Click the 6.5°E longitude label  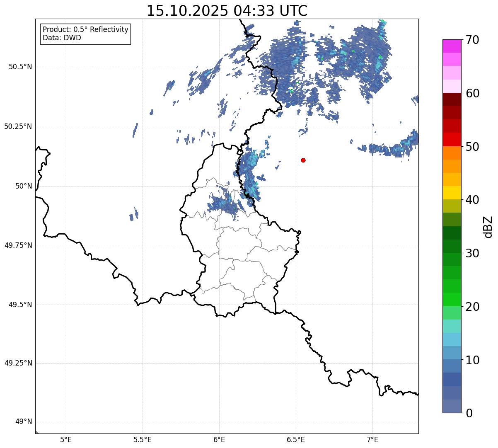click(x=296, y=440)
